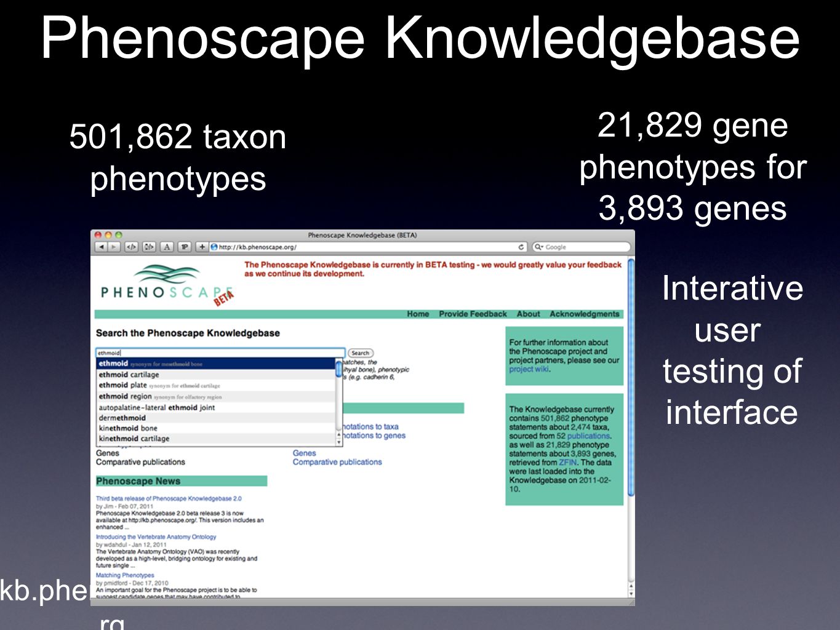Go forward with the browser forward arrow

(114, 247)
